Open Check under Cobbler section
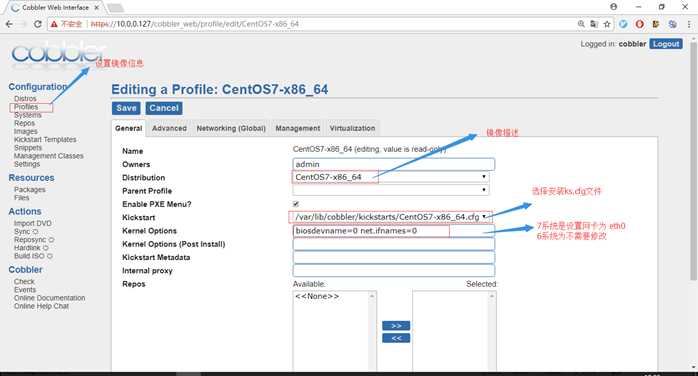 24,282
